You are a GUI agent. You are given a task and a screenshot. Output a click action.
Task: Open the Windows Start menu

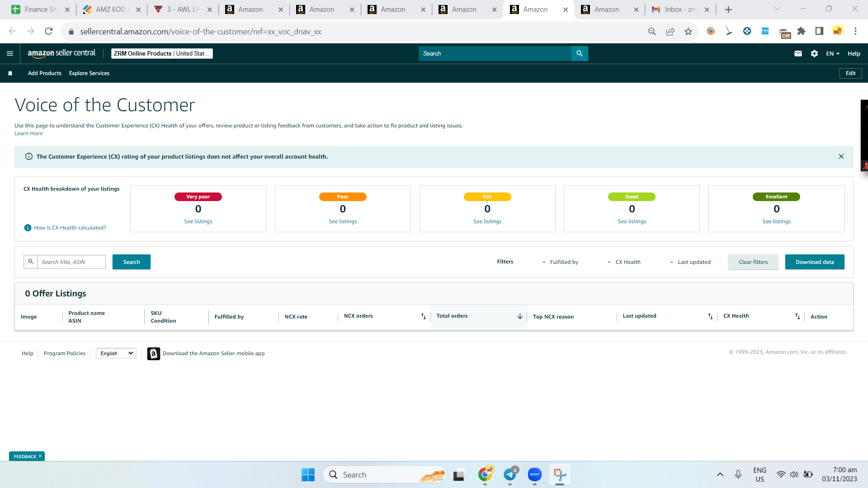(x=308, y=475)
